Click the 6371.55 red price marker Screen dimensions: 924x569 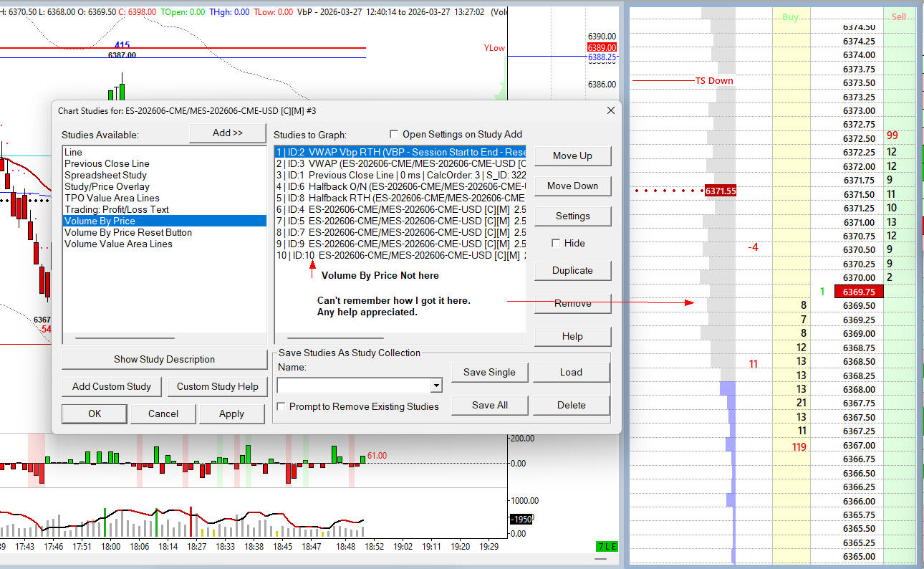[721, 191]
